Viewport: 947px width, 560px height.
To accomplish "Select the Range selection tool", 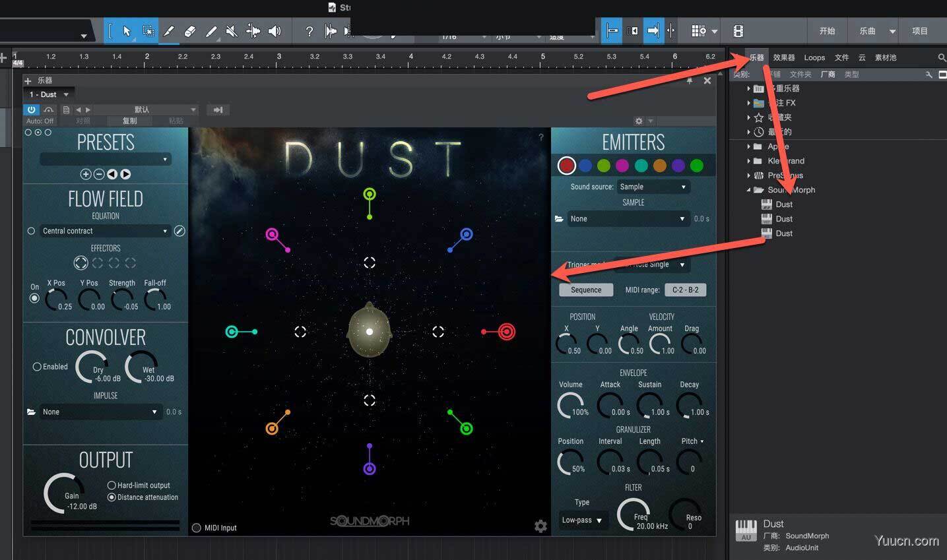I will 148,31.
